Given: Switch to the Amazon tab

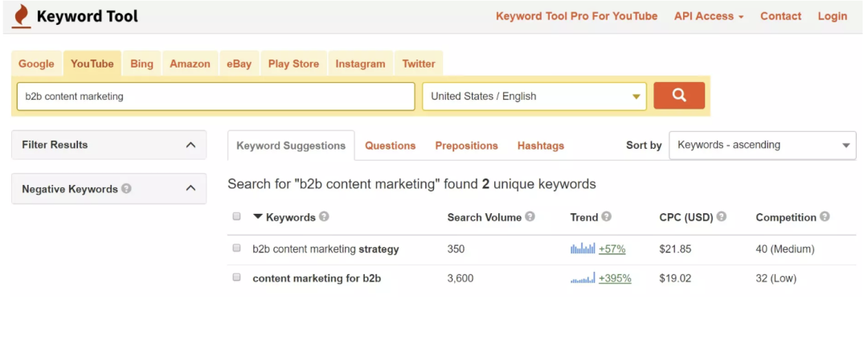Looking at the screenshot, I should click(190, 64).
